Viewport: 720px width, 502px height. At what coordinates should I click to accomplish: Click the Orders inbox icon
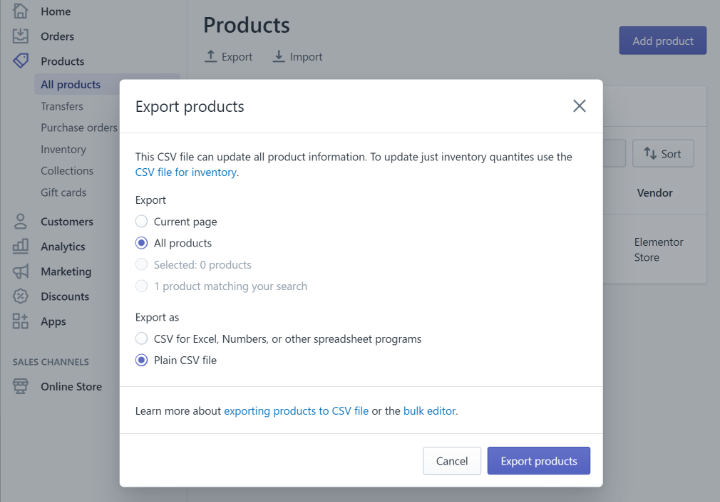pos(20,36)
